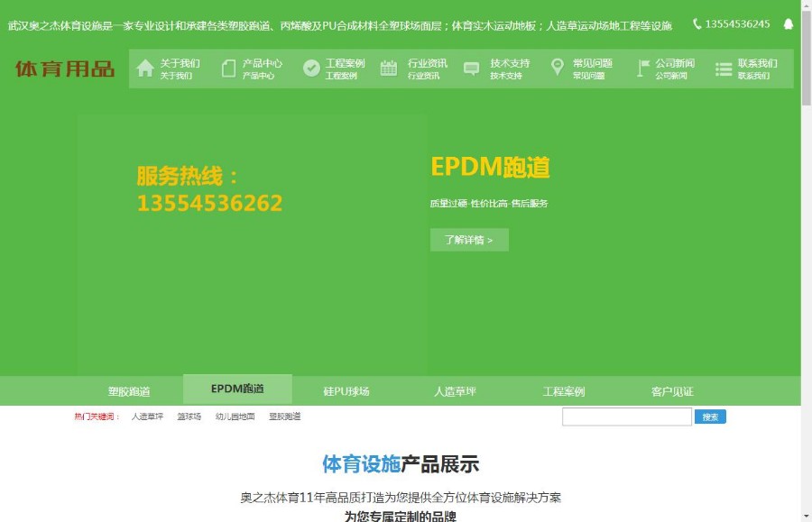Select the EPDM跑道 tab
The width and height of the screenshot is (812, 522).
click(237, 389)
